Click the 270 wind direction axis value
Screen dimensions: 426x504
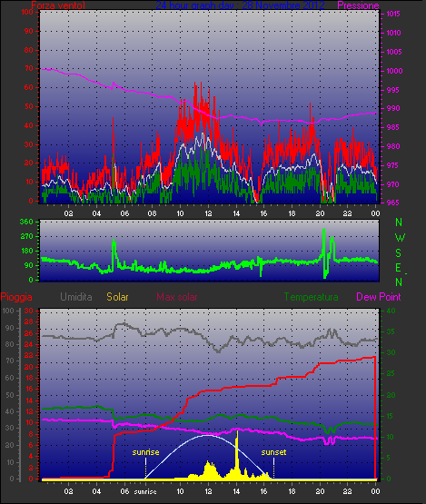tap(26, 237)
